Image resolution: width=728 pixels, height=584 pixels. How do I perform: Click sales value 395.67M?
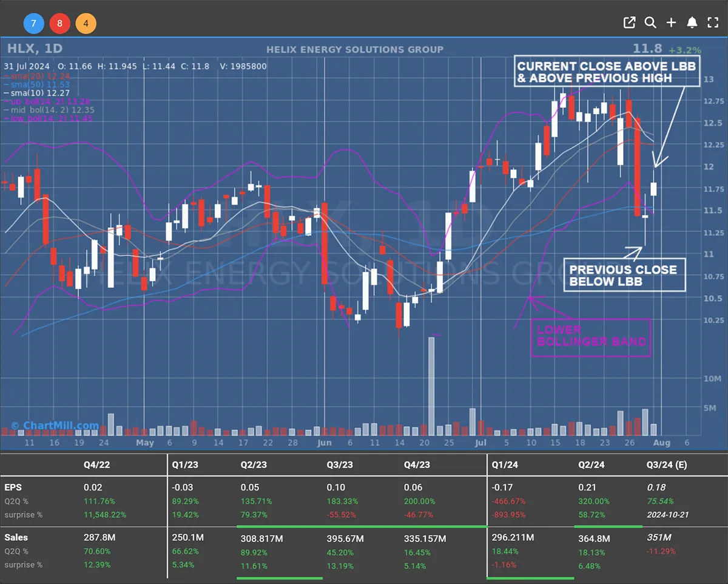345,538
